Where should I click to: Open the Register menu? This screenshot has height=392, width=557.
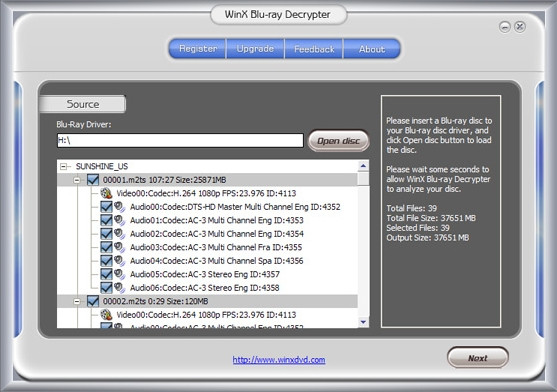point(198,49)
